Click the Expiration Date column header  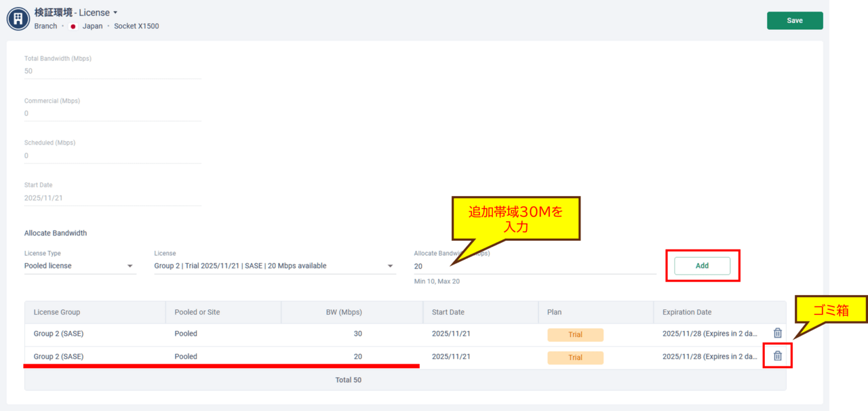687,312
